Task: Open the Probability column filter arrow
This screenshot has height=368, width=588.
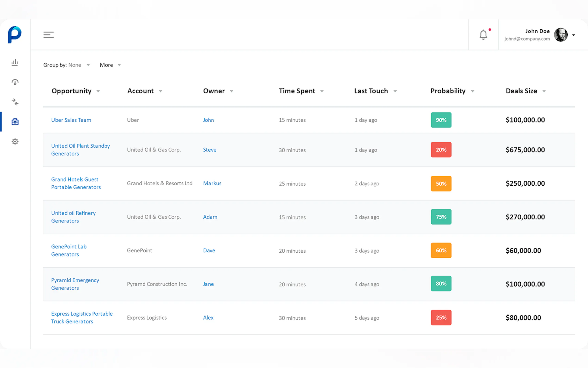Action: tap(472, 91)
